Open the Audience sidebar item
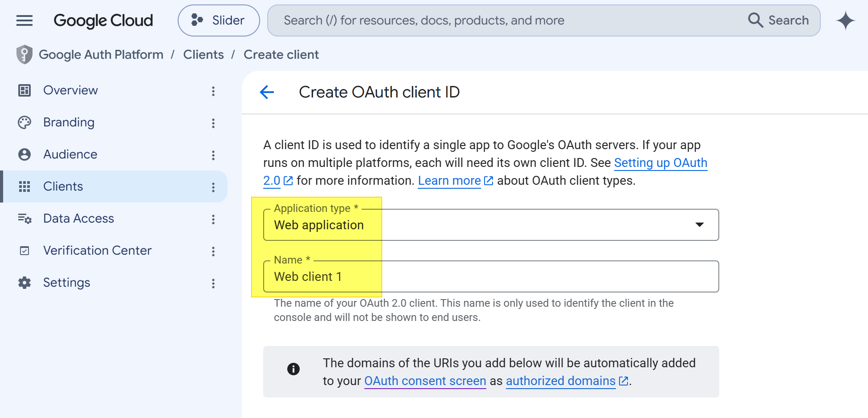This screenshot has height=418, width=868. tap(114, 154)
